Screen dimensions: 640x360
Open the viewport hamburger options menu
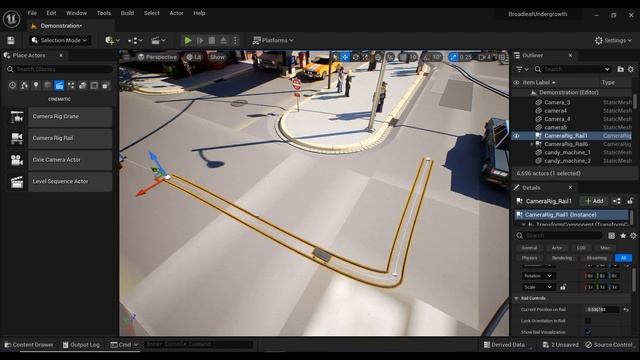tap(127, 57)
